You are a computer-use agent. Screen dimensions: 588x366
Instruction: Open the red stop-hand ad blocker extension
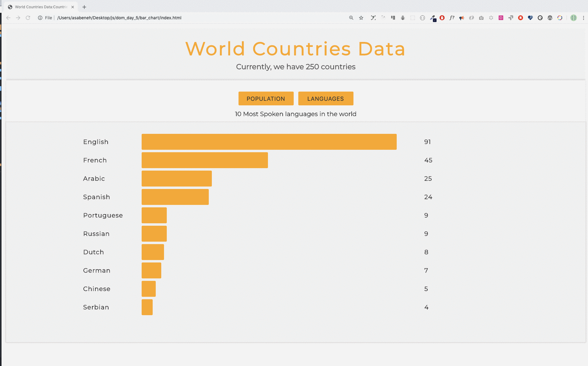tap(442, 18)
